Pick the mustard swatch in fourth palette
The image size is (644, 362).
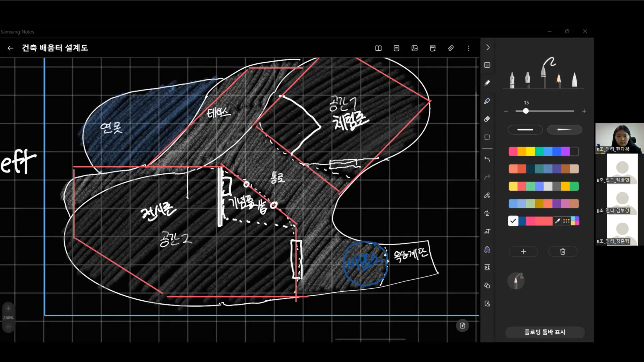[x=539, y=204]
